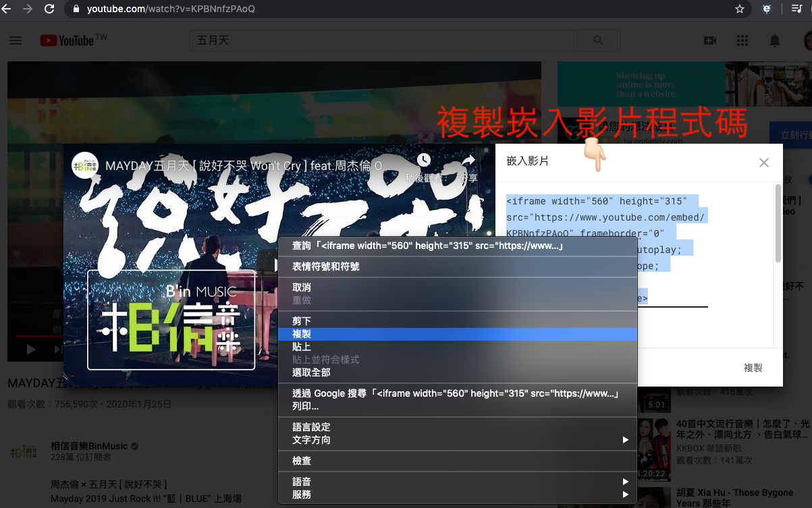812x508 pixels.
Task: Click the watch later clock icon
Action: point(423,160)
